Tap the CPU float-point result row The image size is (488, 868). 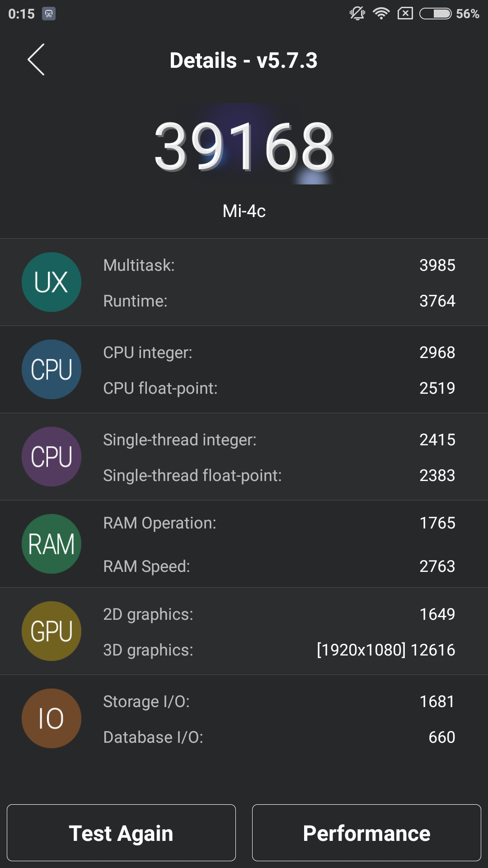pos(279,388)
